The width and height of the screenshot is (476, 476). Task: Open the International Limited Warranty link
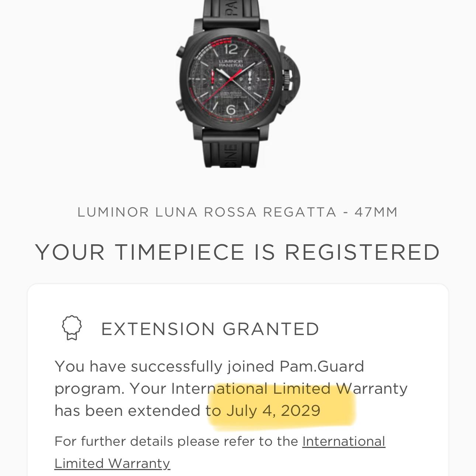(343, 441)
